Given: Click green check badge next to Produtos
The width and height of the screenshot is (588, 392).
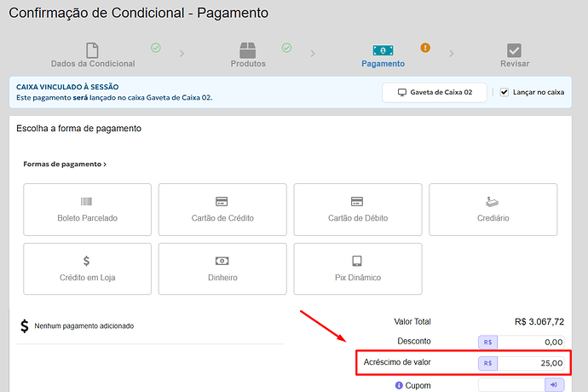Looking at the screenshot, I should point(287,48).
